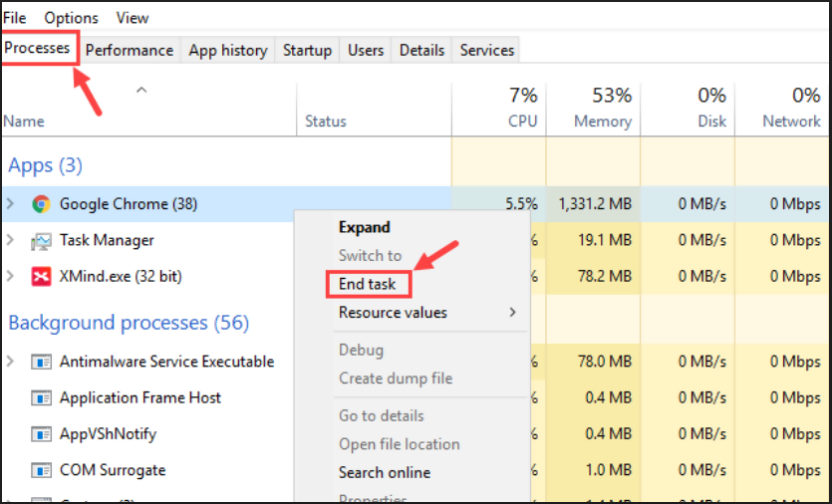Click the Task Manager process icon
This screenshot has height=504, width=832.
click(x=41, y=241)
